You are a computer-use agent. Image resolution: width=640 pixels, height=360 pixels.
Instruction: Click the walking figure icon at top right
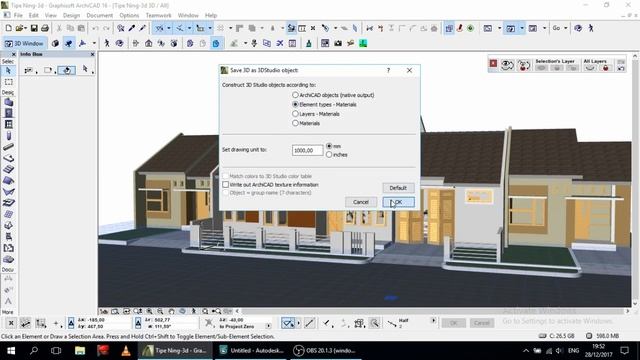pyautogui.click(x=591, y=28)
